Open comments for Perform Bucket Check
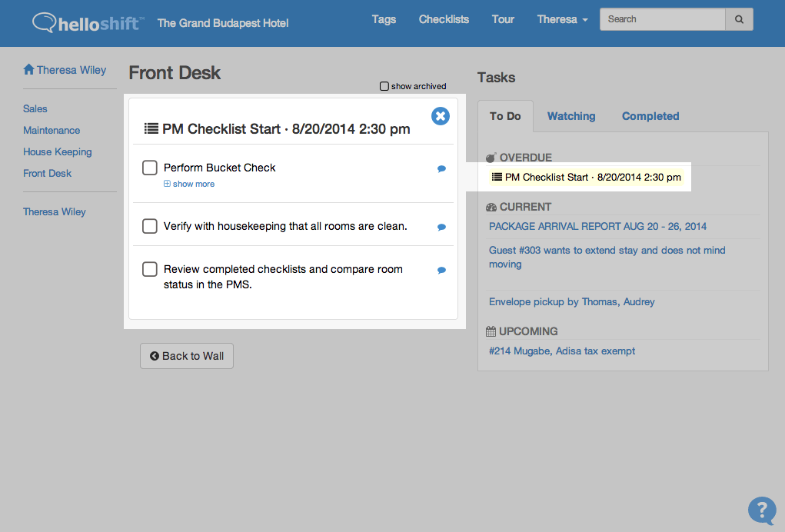This screenshot has width=785, height=532. (441, 168)
